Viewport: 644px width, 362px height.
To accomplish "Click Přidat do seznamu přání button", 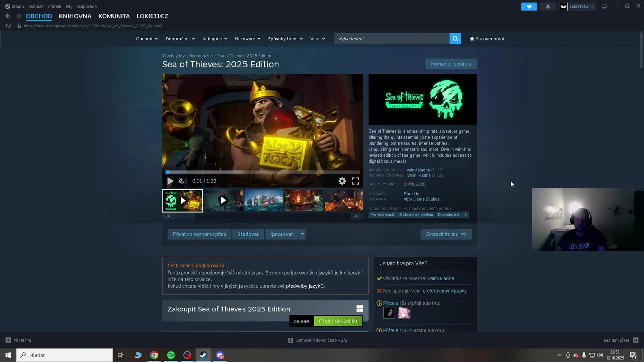I will [199, 234].
